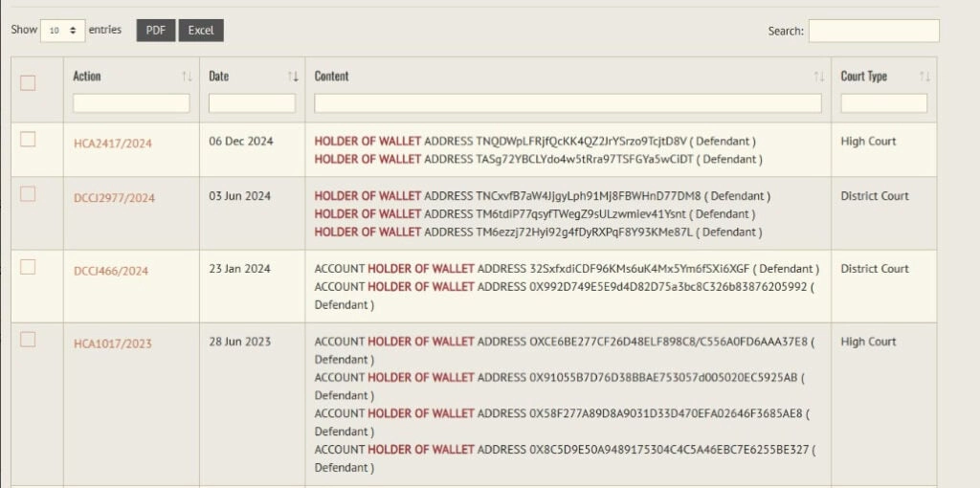Open case DCCJ466/2024 link
The image size is (980, 488).
[111, 271]
